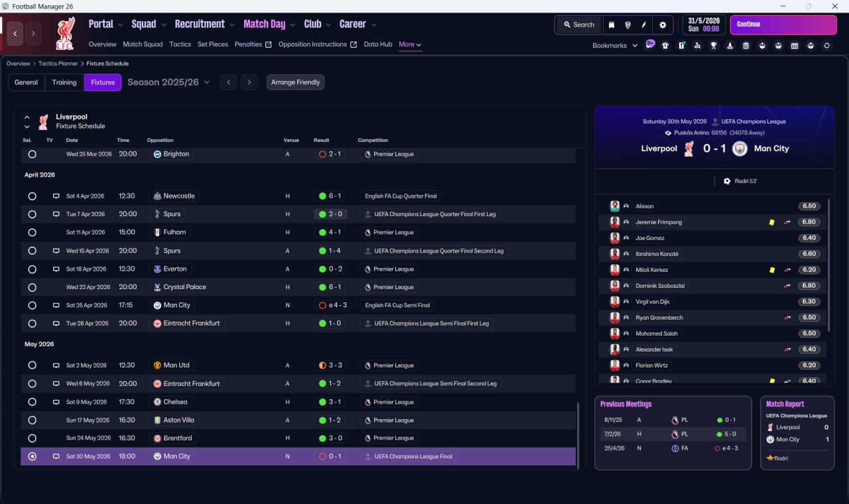
Task: Expand the Portal menu chevron
Action: coord(120,25)
